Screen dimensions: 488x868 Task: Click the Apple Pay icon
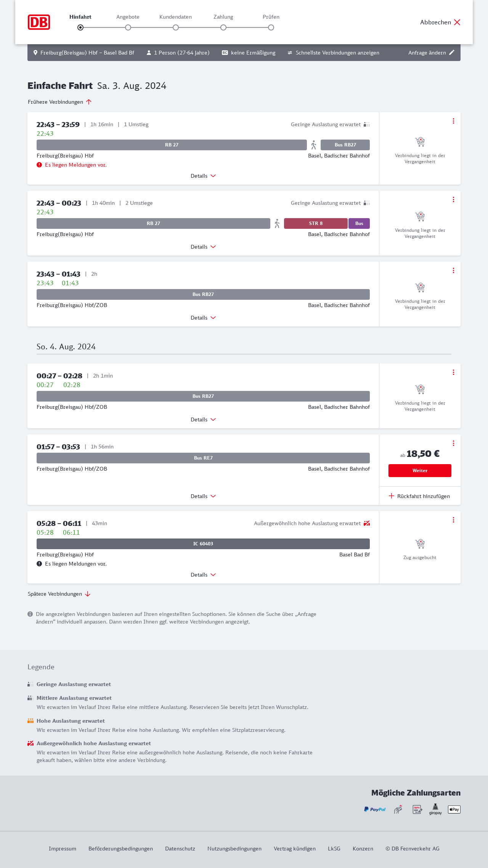pos(454,809)
